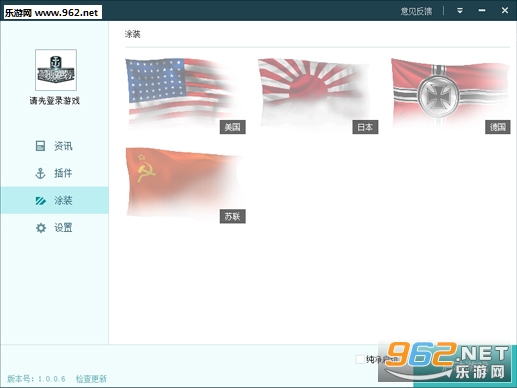
Task: Open the title bar dropdown menu arrow
Action: pyautogui.click(x=460, y=11)
